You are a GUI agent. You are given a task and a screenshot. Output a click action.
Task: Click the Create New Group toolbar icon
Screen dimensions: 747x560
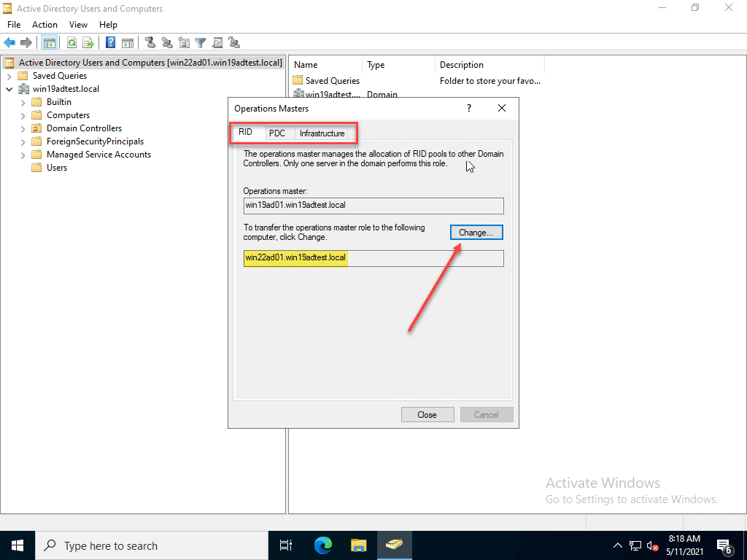tap(166, 42)
